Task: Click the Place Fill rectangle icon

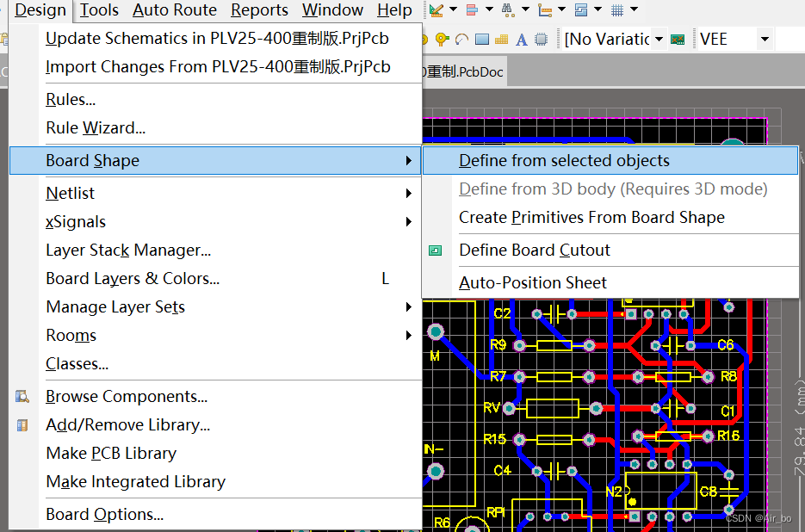Action: pos(482,40)
